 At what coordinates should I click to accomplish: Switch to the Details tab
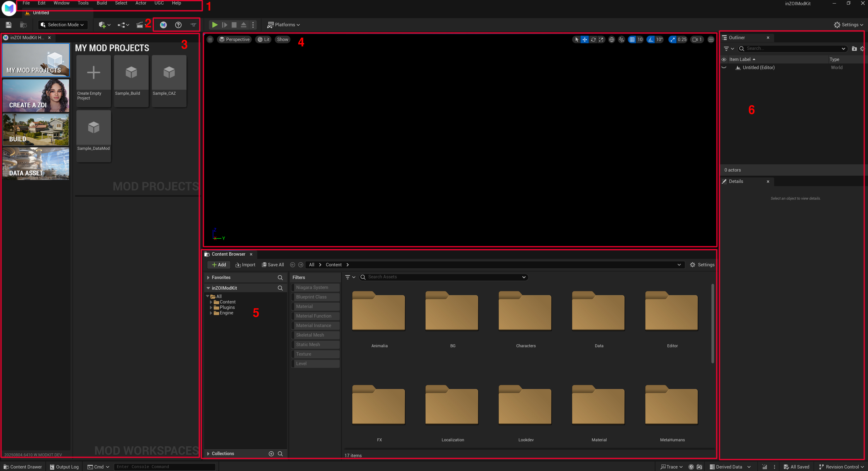coord(736,181)
